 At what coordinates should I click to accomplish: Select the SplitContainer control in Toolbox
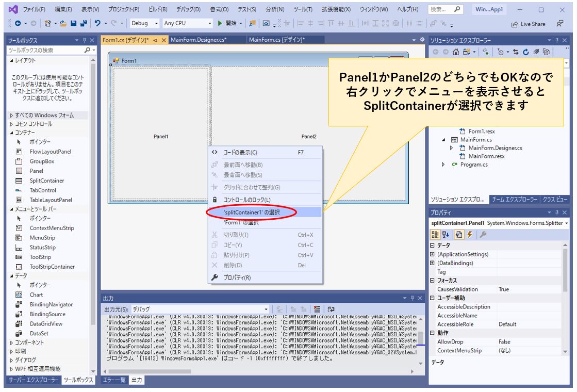click(x=46, y=181)
